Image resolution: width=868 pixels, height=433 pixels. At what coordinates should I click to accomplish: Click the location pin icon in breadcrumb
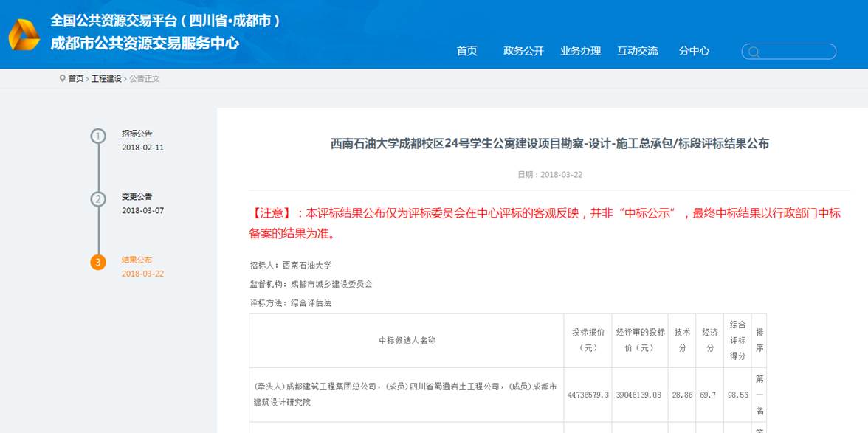tap(63, 78)
